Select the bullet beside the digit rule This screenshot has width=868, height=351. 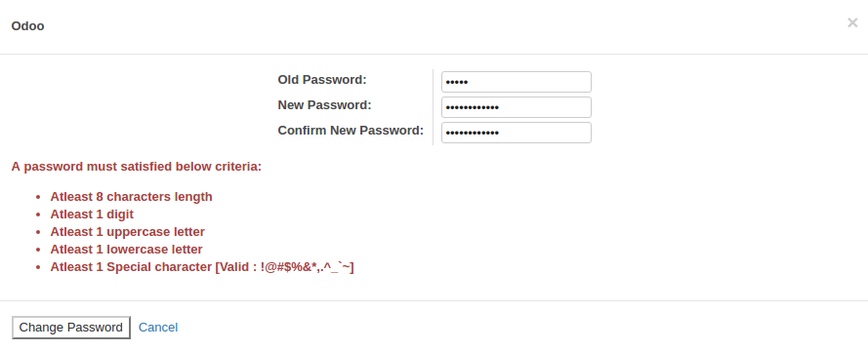pyautogui.click(x=38, y=214)
